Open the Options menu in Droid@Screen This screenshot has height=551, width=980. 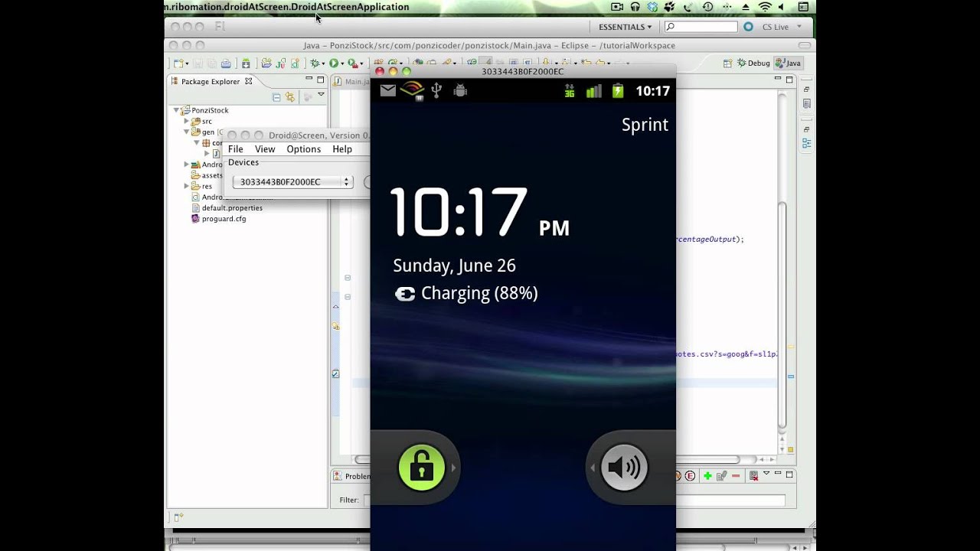[x=304, y=149]
